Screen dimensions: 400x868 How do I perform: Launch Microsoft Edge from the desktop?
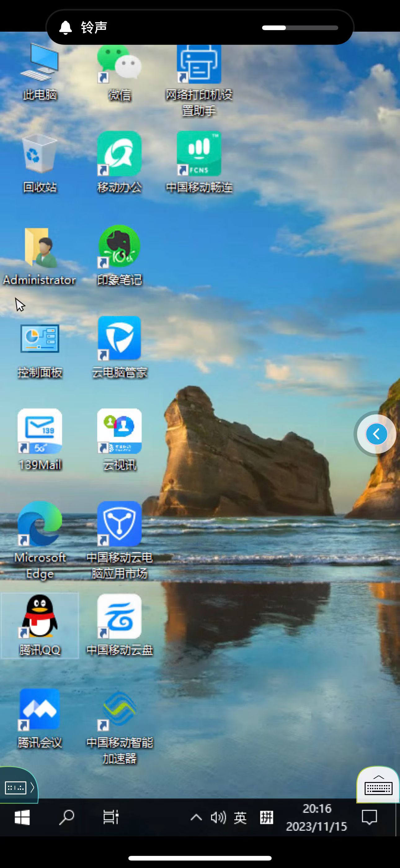40,524
